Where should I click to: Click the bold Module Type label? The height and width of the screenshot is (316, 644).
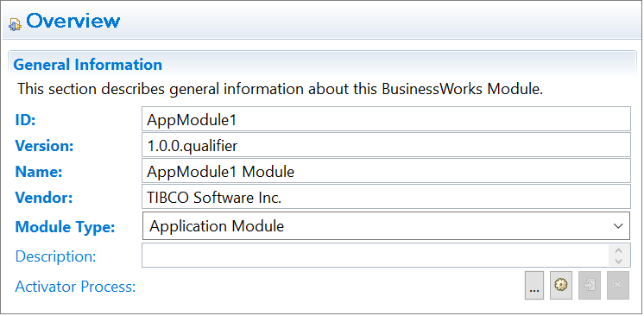[65, 227]
